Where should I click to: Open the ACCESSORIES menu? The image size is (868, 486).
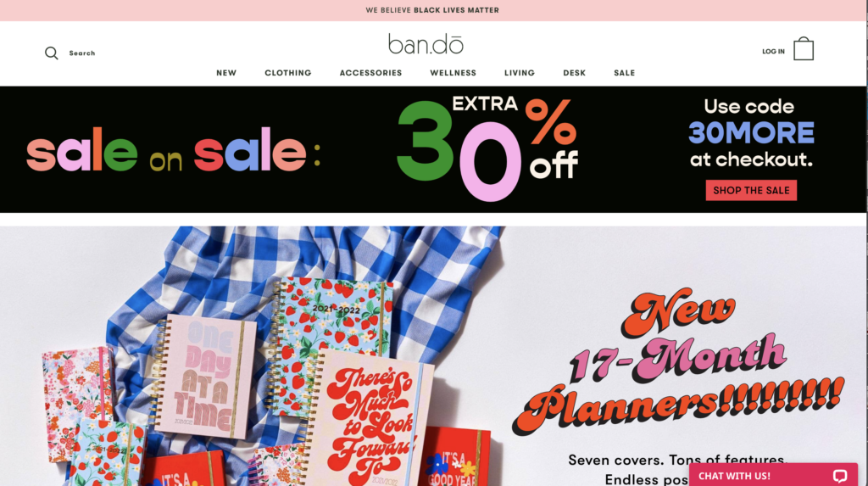(x=371, y=73)
